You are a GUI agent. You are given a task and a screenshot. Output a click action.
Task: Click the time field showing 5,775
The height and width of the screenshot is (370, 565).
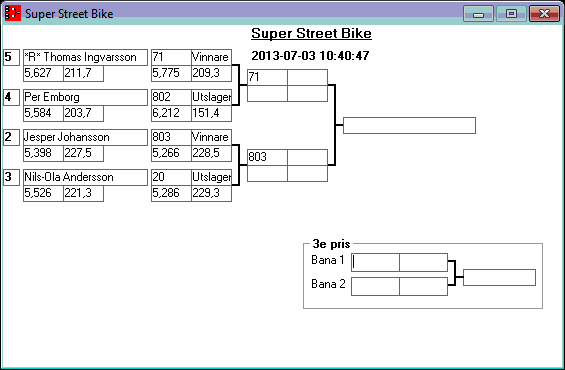point(171,73)
